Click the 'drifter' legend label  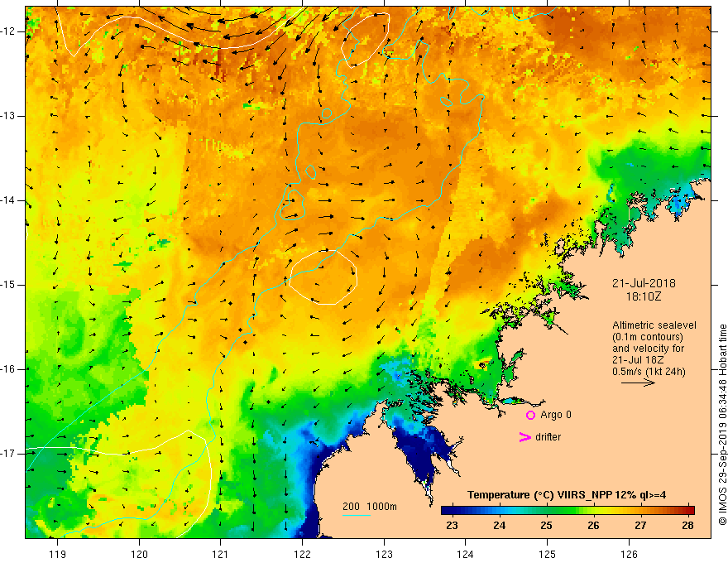pos(548,437)
